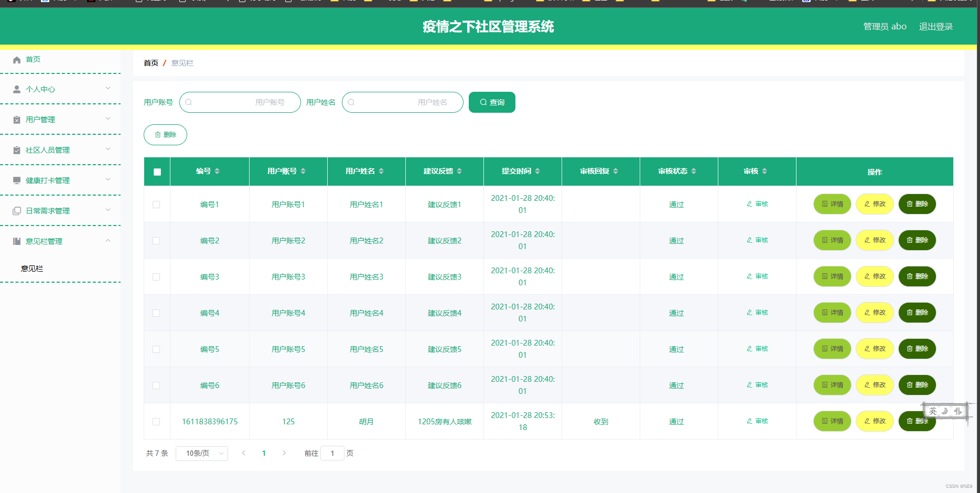Collapse 意见栏管理 menu chevron

click(x=108, y=241)
